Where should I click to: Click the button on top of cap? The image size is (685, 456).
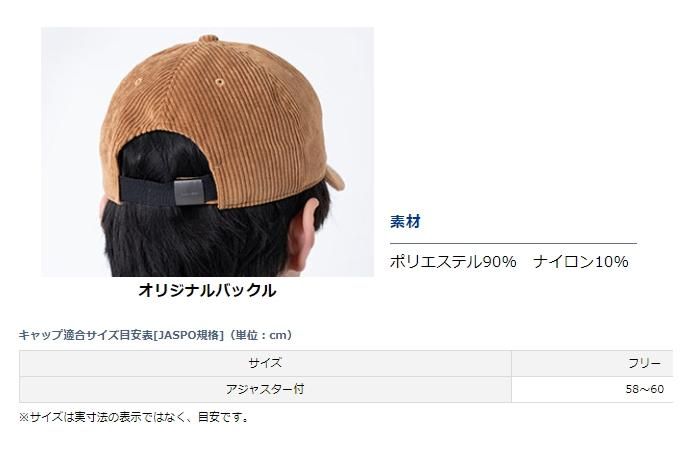point(208,38)
